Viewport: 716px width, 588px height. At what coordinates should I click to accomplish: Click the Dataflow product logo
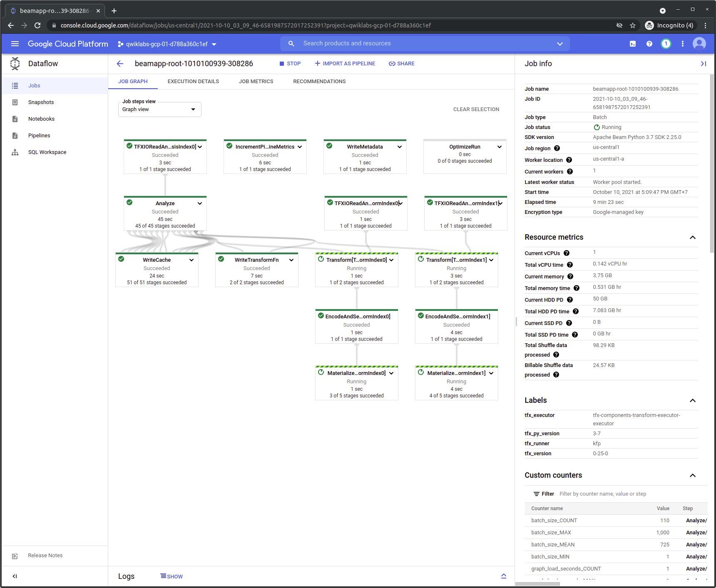tap(15, 64)
